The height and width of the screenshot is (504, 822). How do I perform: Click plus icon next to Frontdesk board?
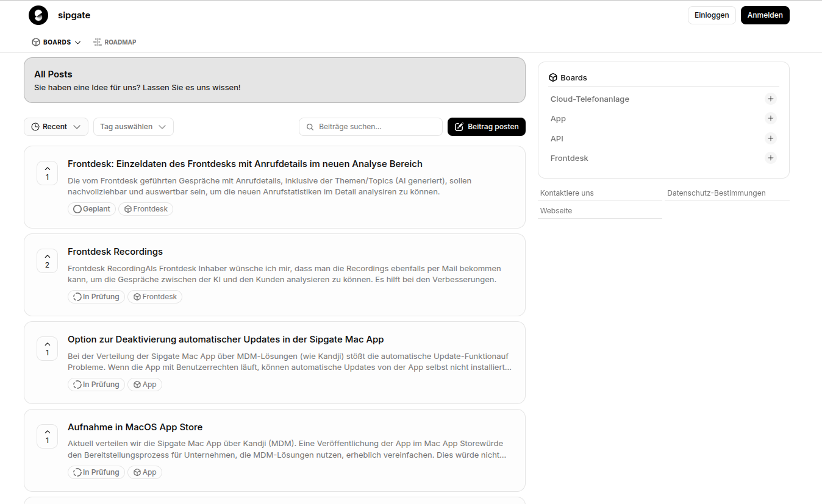tap(771, 158)
